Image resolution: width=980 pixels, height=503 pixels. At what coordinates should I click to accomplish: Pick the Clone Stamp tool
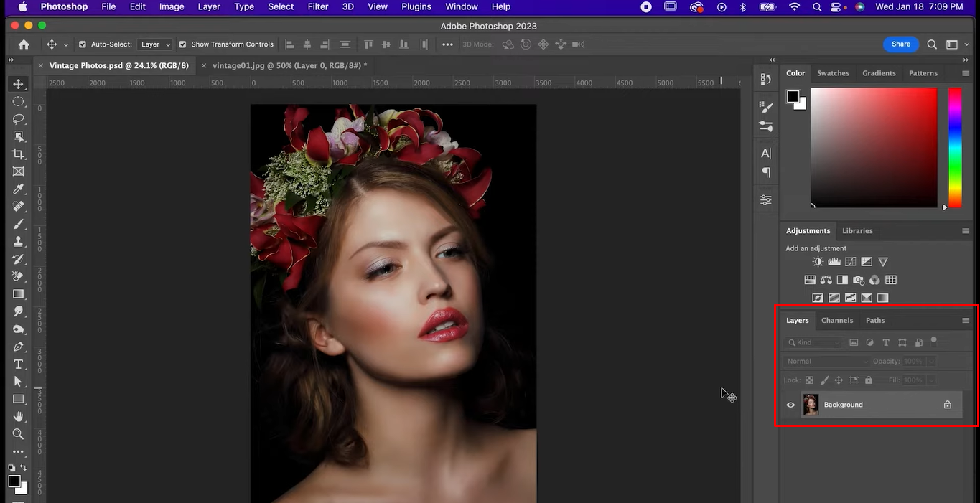coord(19,241)
